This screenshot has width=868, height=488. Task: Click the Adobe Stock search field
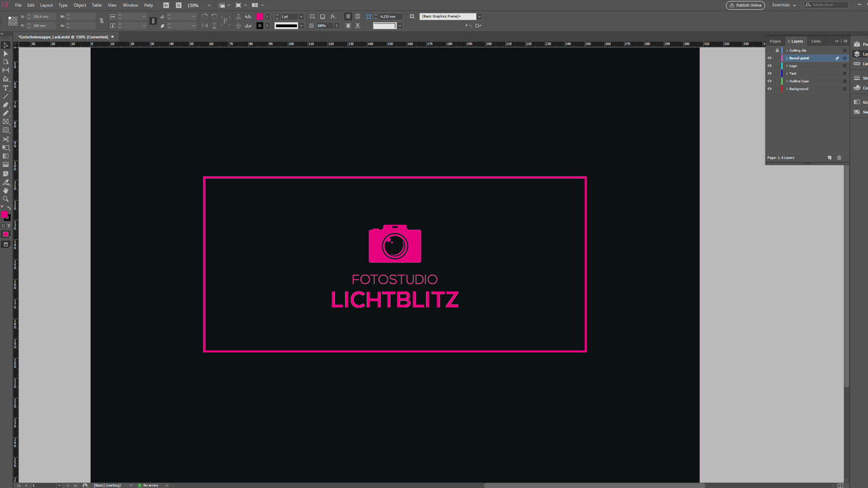(826, 5)
